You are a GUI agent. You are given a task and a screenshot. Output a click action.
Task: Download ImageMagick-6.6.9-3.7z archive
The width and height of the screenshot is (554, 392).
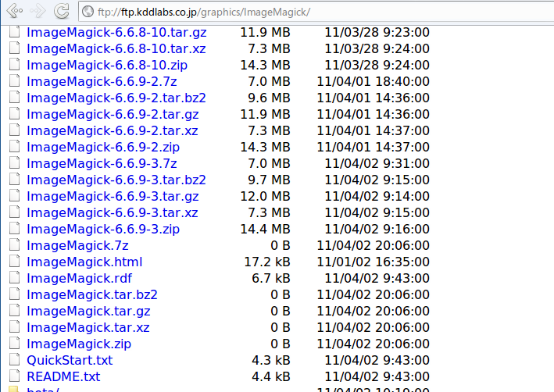(102, 163)
